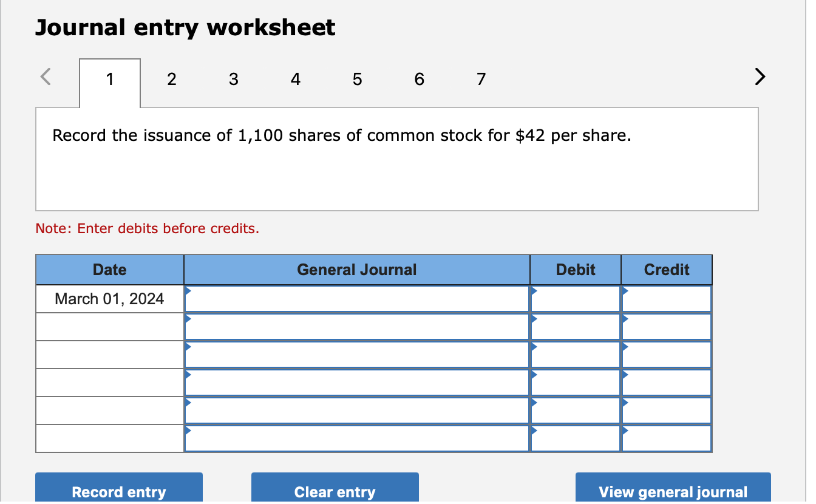Click the Clear entry button
Image resolution: width=816 pixels, height=504 pixels.
click(x=335, y=492)
